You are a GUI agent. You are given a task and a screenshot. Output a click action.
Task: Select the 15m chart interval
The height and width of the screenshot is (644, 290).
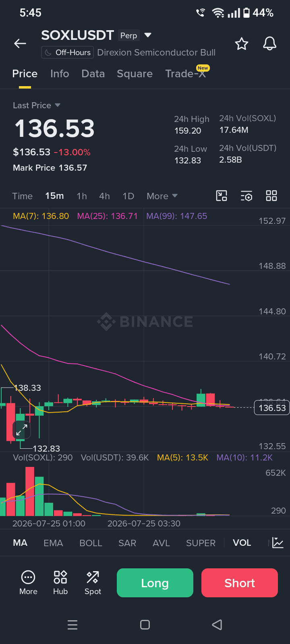(x=54, y=196)
